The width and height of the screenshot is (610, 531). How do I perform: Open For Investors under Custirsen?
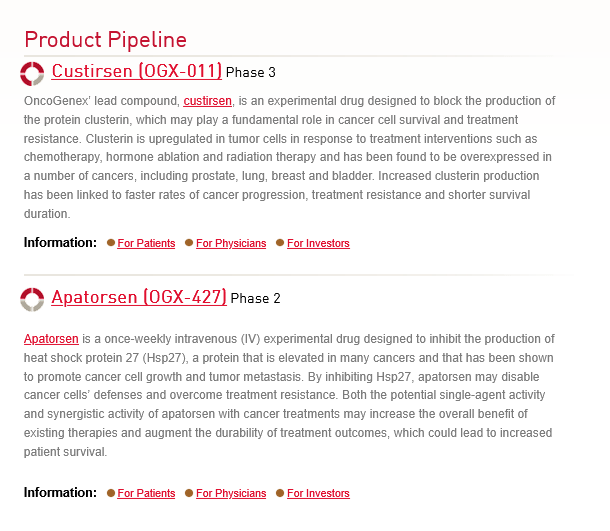click(x=318, y=244)
